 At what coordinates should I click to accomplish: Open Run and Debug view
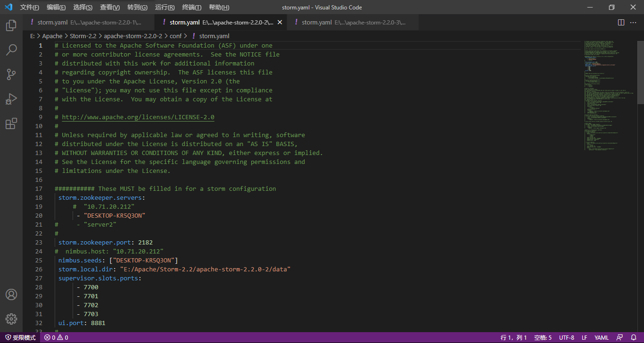(x=11, y=99)
